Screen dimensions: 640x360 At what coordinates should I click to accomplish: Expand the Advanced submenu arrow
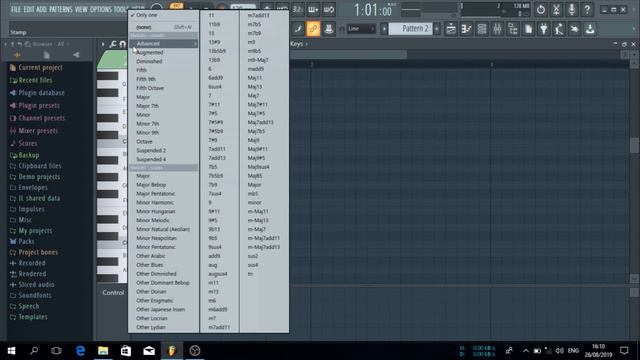[x=195, y=44]
